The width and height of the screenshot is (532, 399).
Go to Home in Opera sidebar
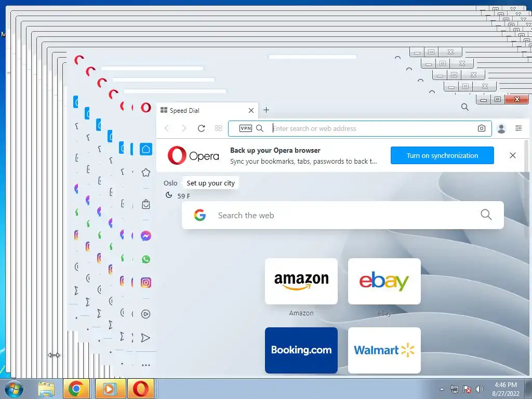tap(146, 149)
